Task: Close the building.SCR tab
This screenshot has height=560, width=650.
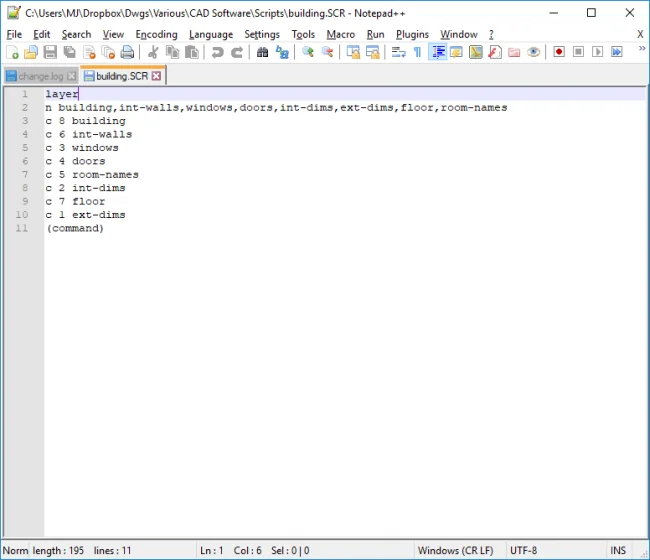Action: [x=156, y=76]
